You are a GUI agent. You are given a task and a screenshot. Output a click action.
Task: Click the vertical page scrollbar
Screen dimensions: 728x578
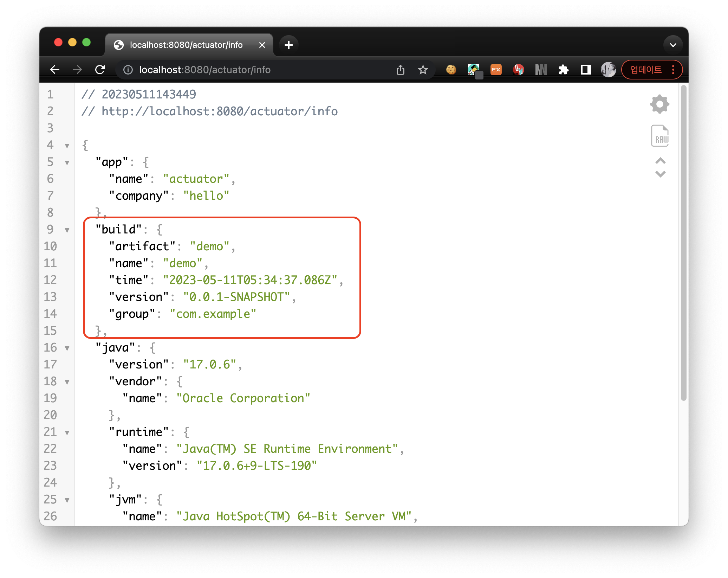pyautogui.click(x=683, y=243)
